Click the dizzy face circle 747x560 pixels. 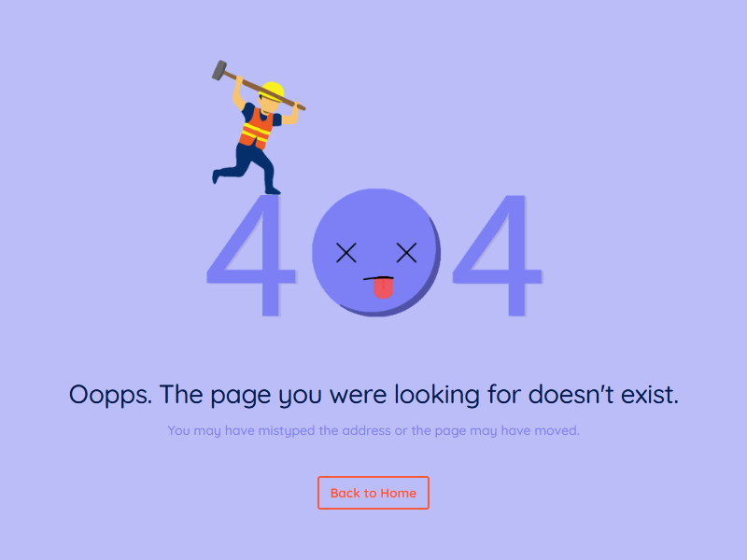[x=375, y=252]
